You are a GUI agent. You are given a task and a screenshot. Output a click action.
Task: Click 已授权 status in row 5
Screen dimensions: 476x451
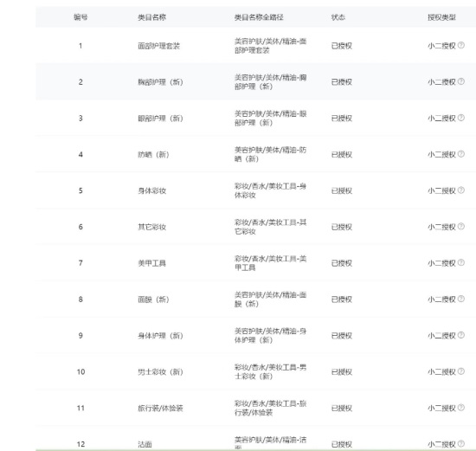tap(342, 190)
